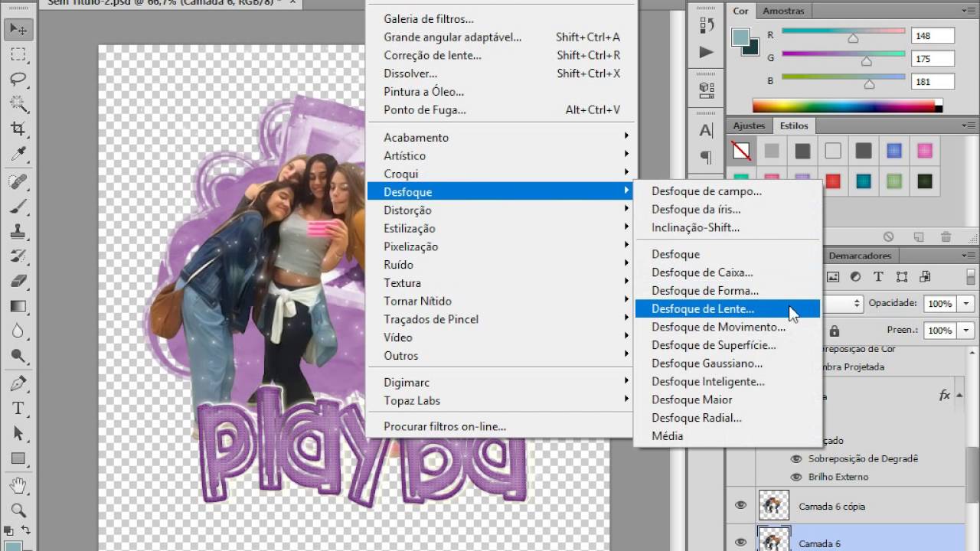Select the Move tool

(x=18, y=30)
